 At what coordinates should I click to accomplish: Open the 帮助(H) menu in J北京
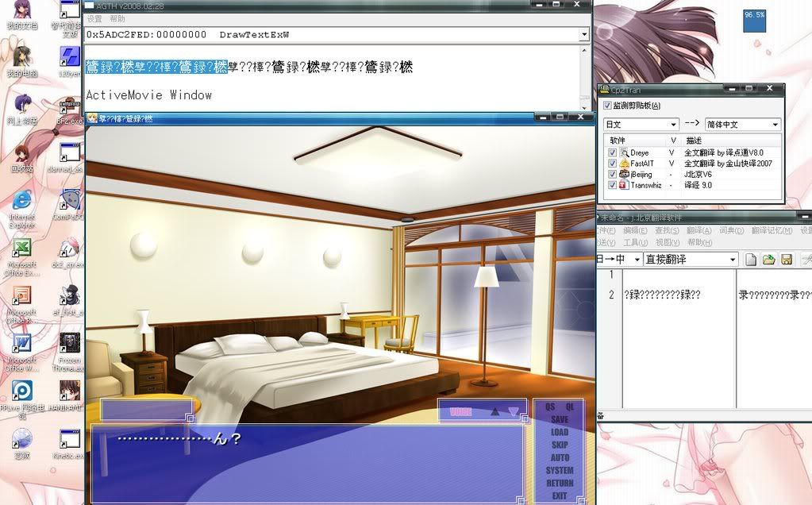pyautogui.click(x=699, y=242)
